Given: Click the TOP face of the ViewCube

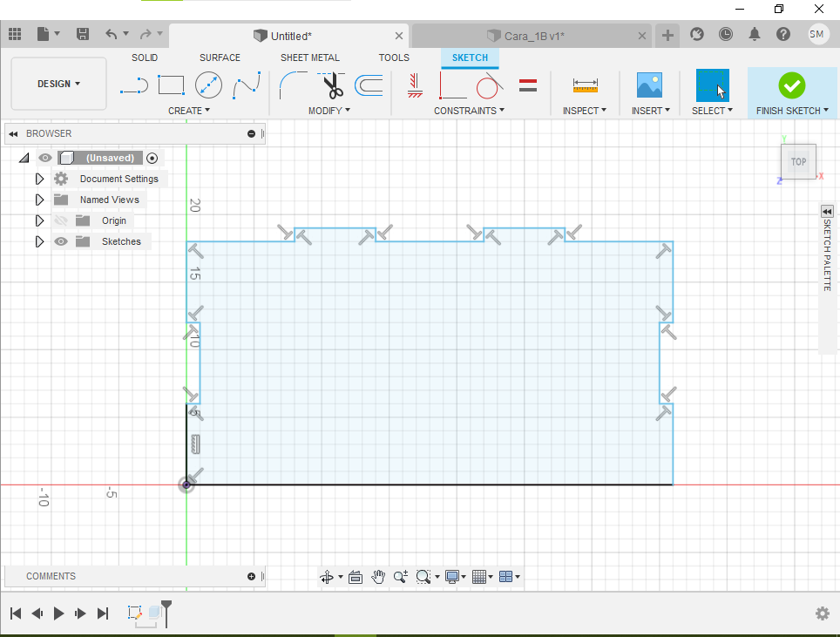Looking at the screenshot, I should coord(798,162).
